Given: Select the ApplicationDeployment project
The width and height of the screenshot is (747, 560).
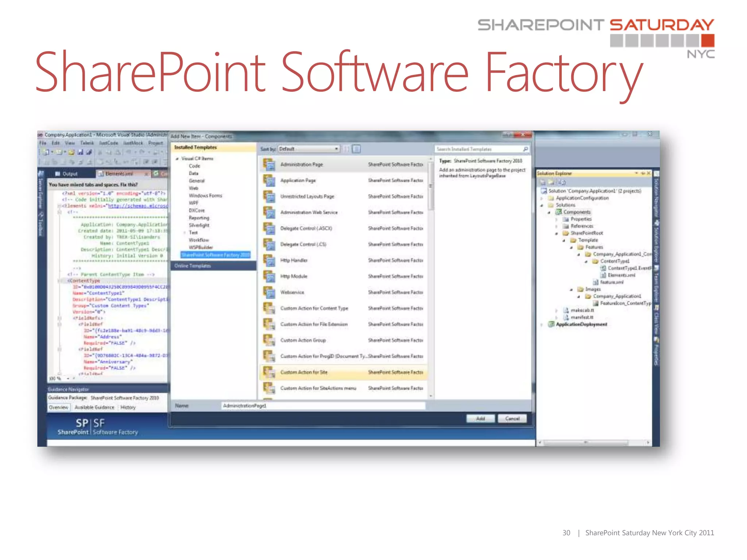Looking at the screenshot, I should [x=581, y=324].
